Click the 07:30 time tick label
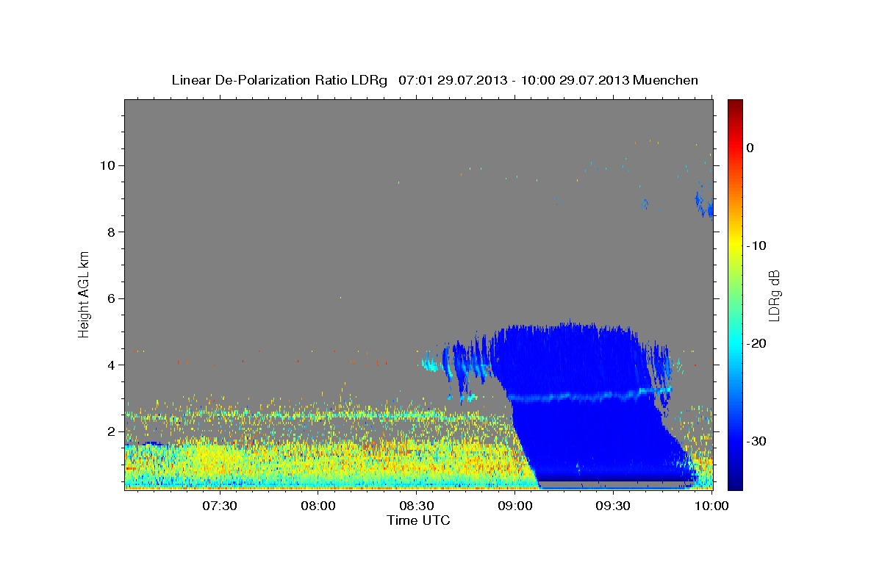The height and width of the screenshot is (588, 882). pos(219,506)
